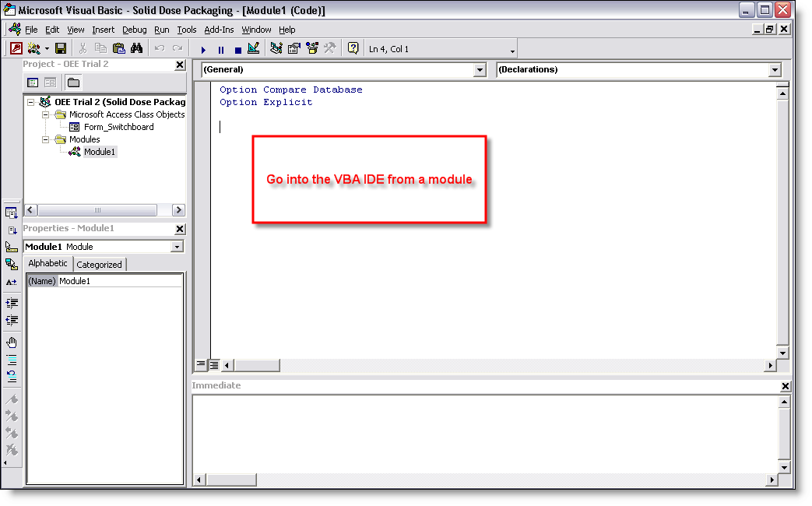Open the View menu
The image size is (812, 506).
click(76, 30)
